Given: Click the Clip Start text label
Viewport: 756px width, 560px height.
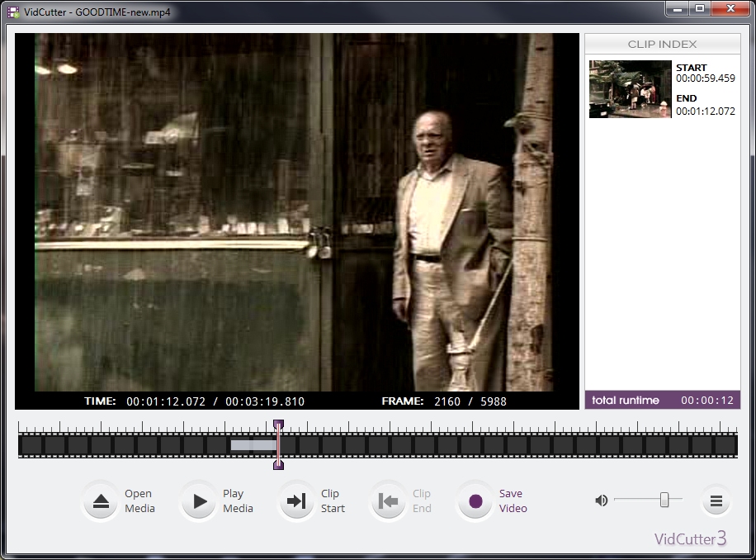Looking at the screenshot, I should 333,501.
